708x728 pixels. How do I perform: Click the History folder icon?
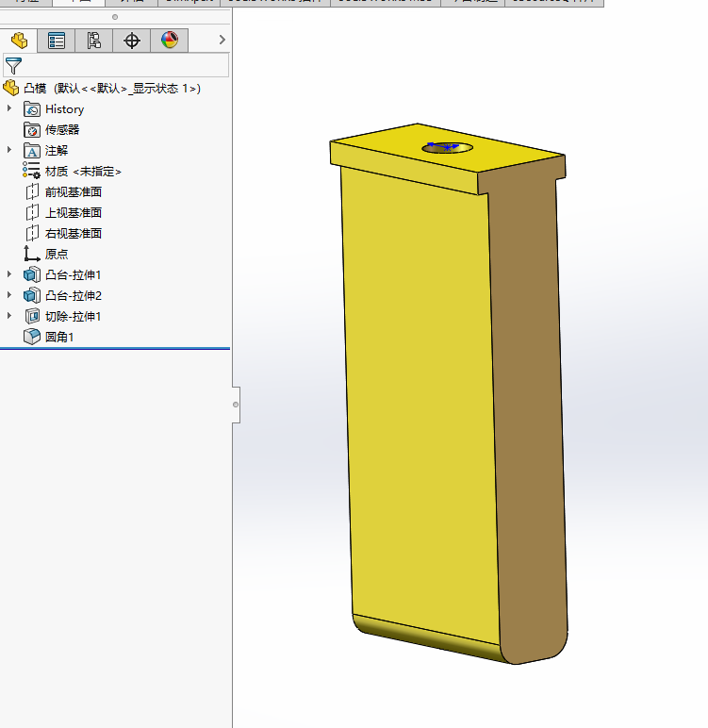pyautogui.click(x=31, y=109)
